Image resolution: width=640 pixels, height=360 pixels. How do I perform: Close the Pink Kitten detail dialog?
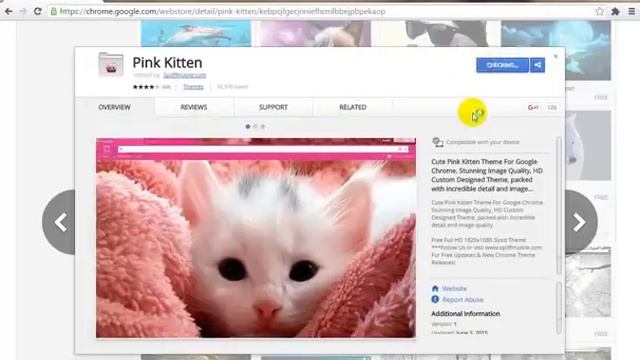tap(556, 56)
